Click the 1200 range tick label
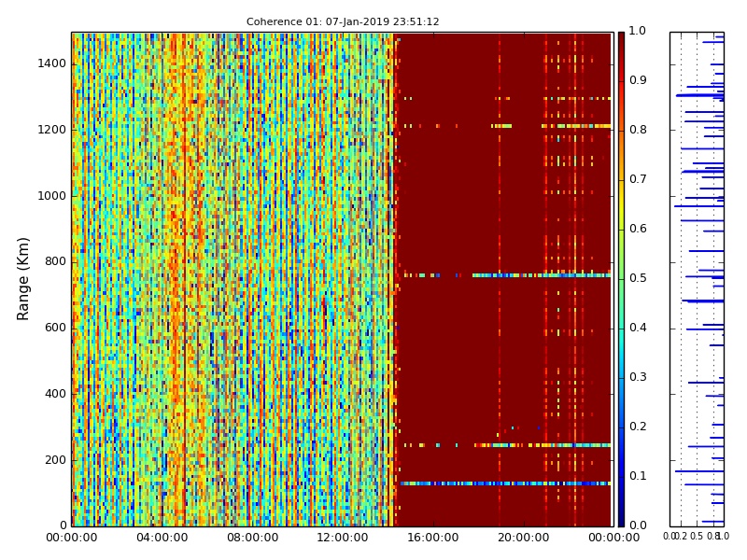This screenshot has width=747, height=560. tap(52, 130)
